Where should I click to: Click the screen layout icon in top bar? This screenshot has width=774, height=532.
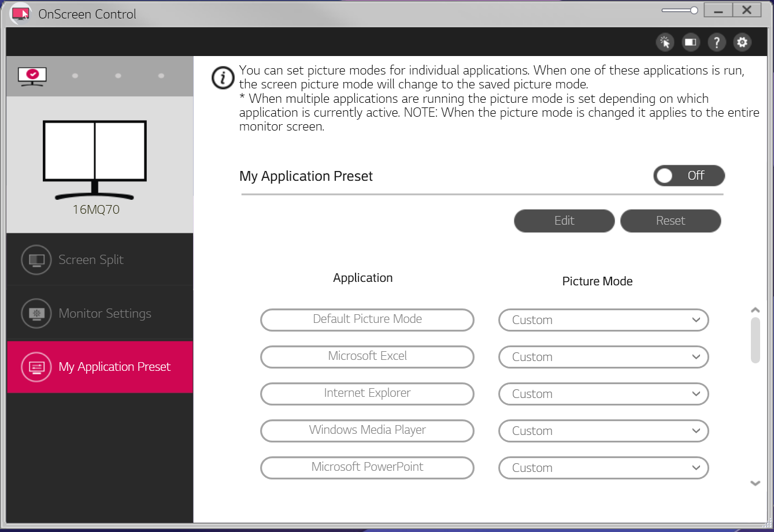[x=690, y=42]
